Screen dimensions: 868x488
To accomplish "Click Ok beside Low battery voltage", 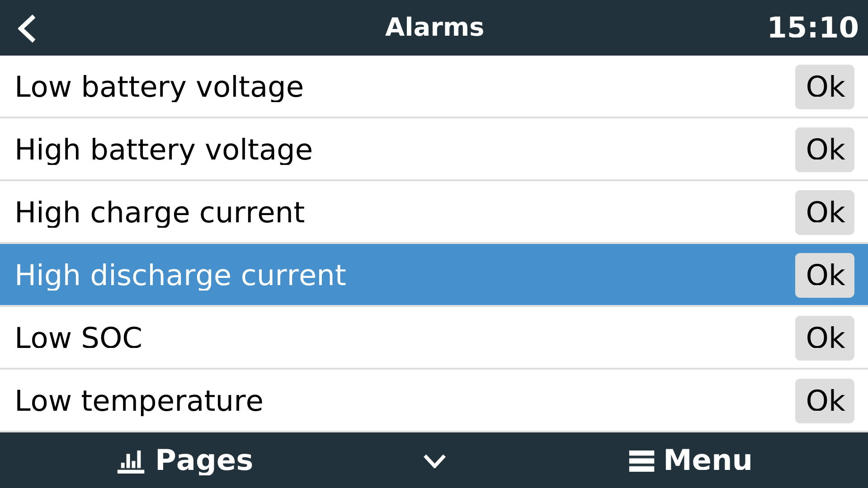I will [824, 87].
